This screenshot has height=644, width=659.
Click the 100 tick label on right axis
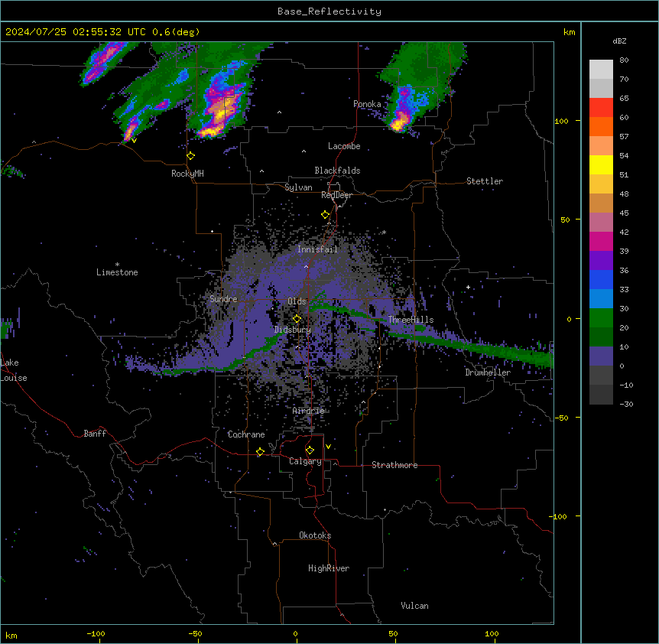pos(561,121)
